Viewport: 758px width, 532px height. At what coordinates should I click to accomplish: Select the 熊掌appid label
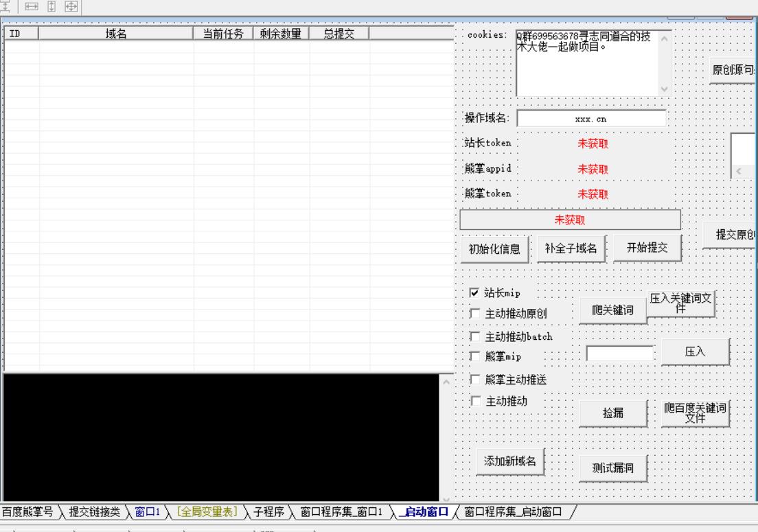click(487, 168)
